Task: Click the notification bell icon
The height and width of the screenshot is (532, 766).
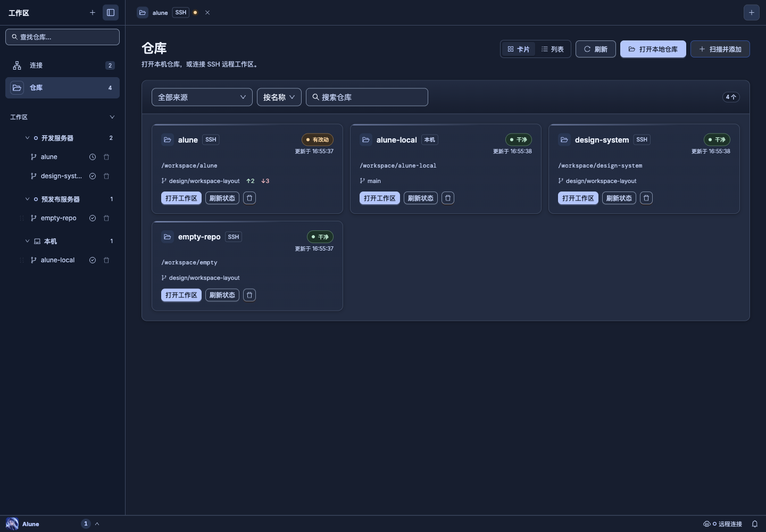Action: [754, 524]
